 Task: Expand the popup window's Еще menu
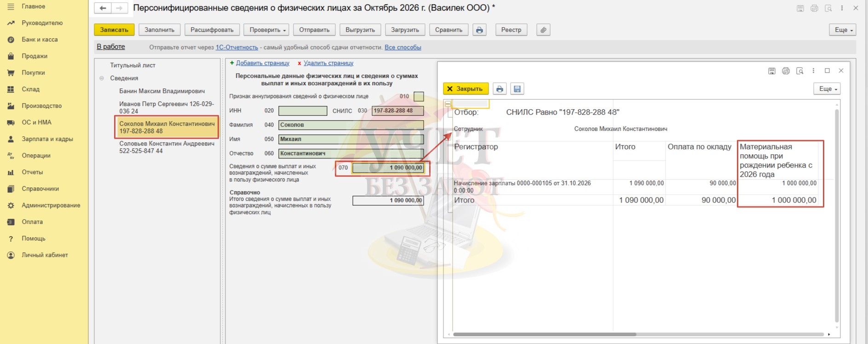pyautogui.click(x=827, y=89)
